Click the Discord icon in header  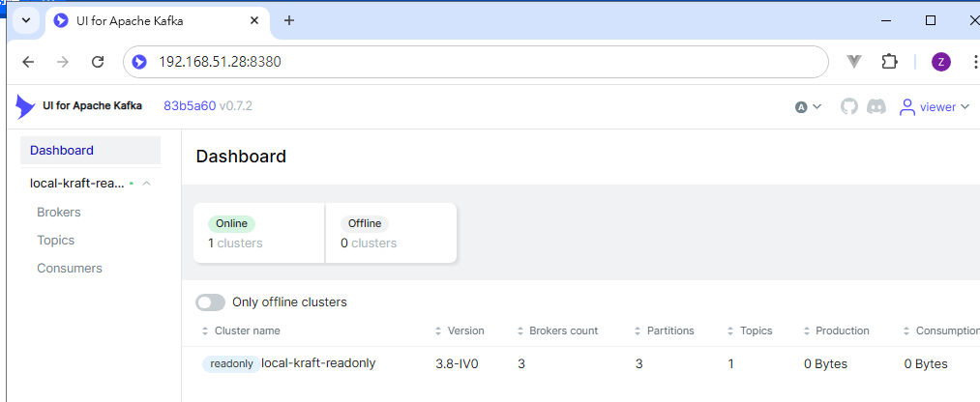point(876,106)
